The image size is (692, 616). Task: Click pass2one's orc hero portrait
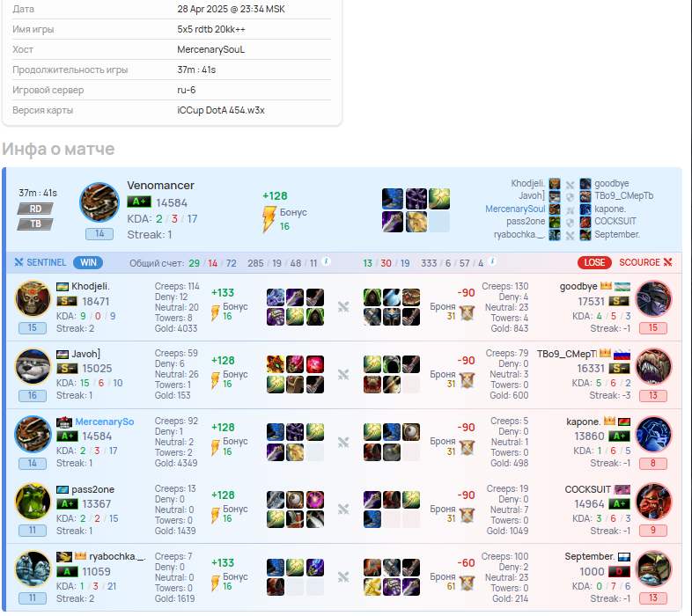click(x=33, y=502)
